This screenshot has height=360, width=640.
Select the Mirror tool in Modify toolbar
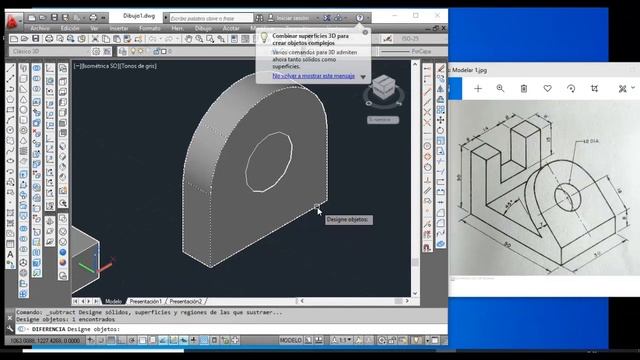441,89
